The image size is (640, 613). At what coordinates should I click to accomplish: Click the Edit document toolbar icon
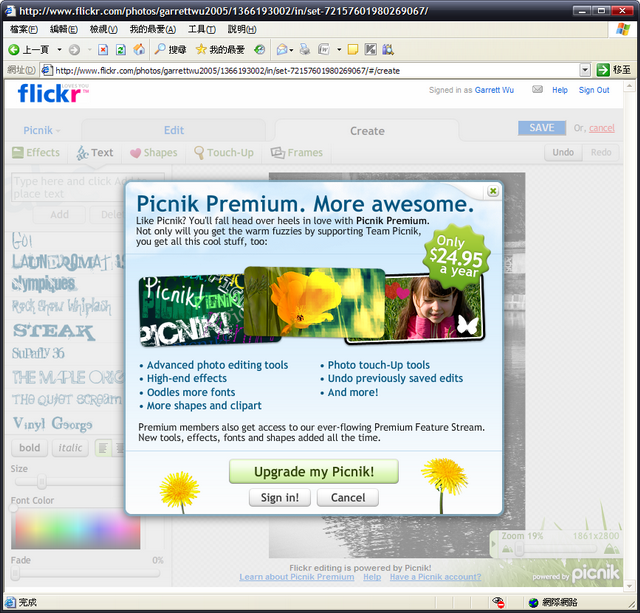click(324, 49)
